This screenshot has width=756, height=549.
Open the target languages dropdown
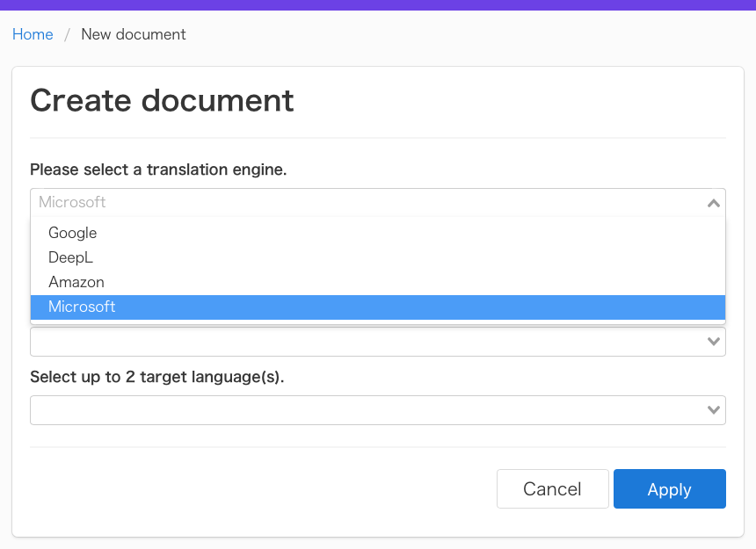(x=378, y=410)
